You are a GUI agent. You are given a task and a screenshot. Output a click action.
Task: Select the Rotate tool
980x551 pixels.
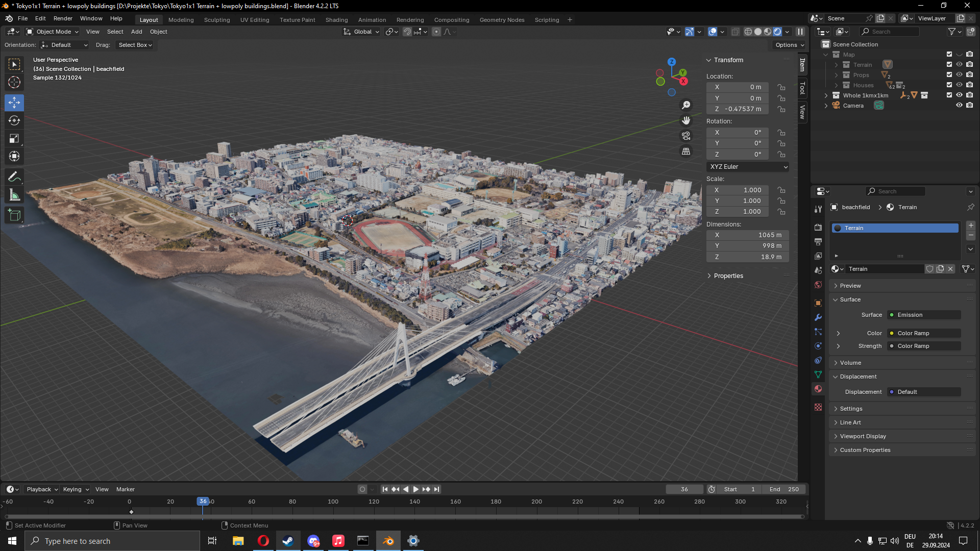(14, 120)
